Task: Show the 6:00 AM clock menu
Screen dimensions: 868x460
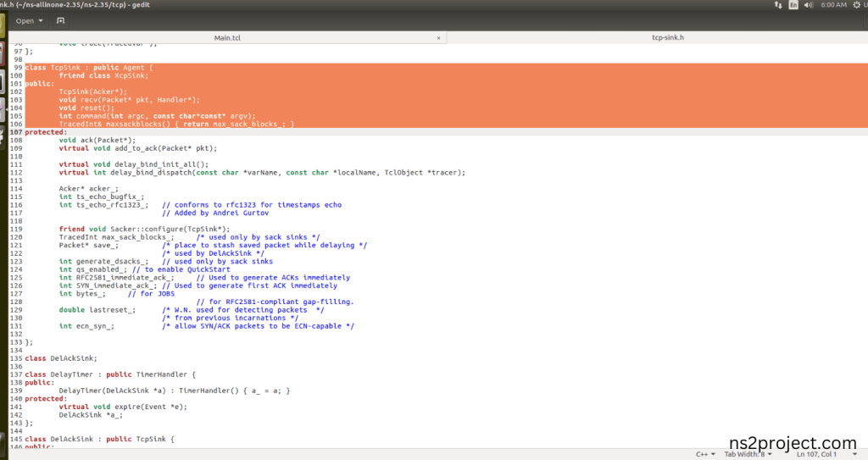Action: (x=833, y=5)
